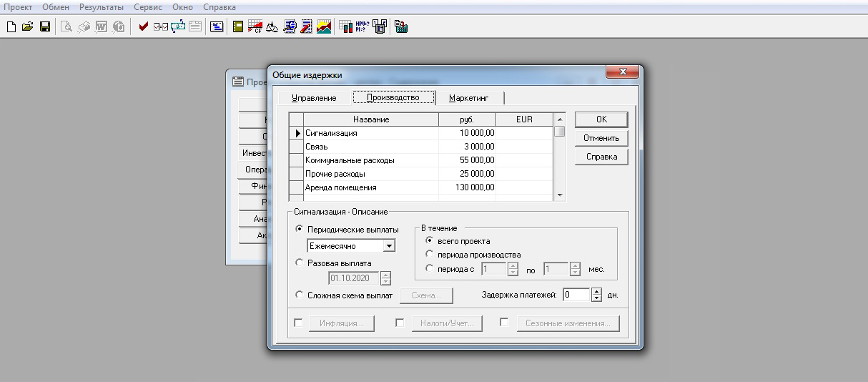Click the colored area chart toolbar icon

323,26
